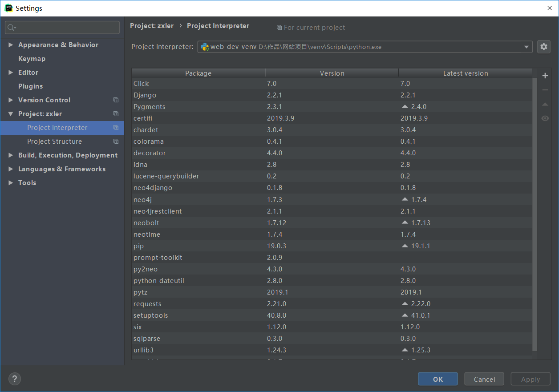Toggle the show early releases eye icon

pyautogui.click(x=545, y=118)
